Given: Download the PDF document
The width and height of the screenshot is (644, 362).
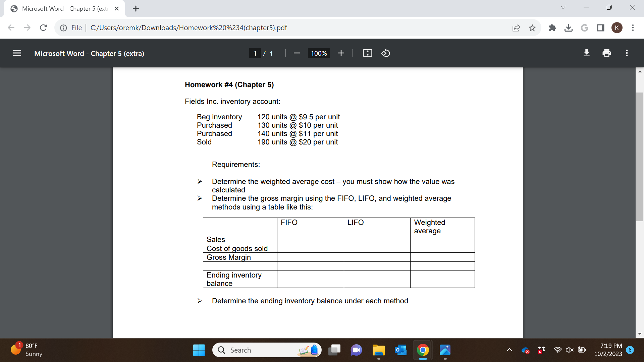Looking at the screenshot, I should tap(586, 53).
